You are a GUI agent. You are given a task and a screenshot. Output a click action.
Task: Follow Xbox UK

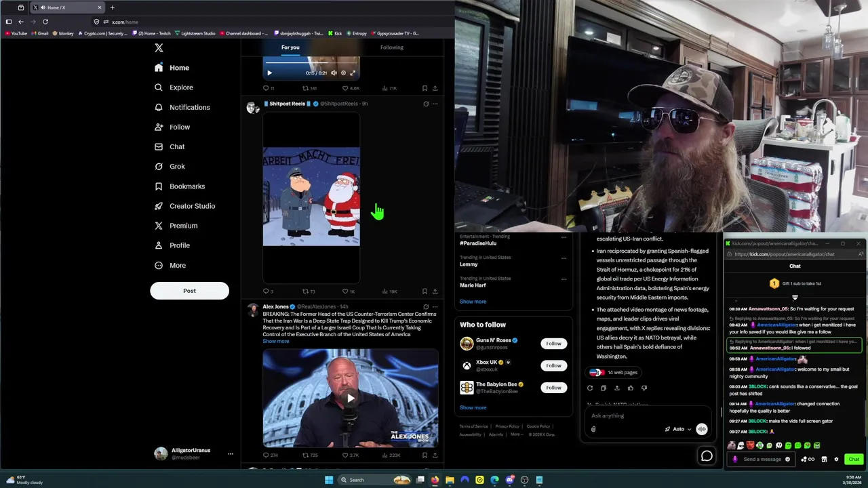(553, 365)
